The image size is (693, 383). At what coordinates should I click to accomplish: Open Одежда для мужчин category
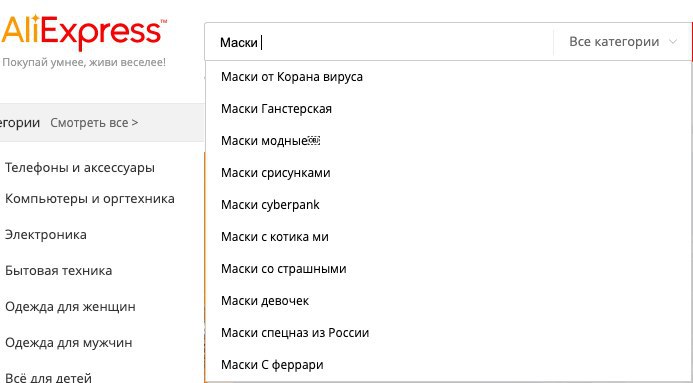pos(69,342)
